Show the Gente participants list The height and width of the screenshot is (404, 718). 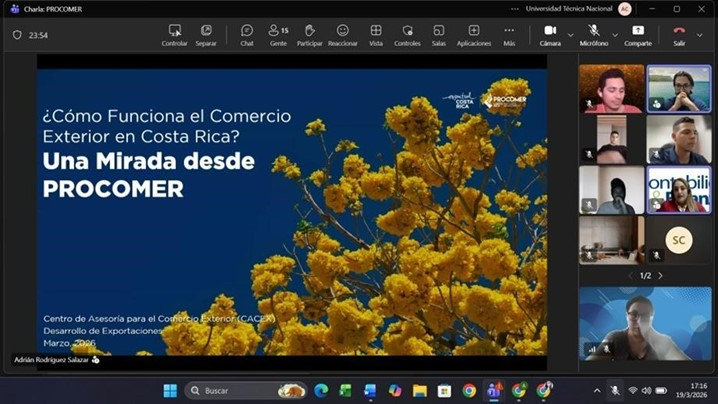[x=278, y=34]
